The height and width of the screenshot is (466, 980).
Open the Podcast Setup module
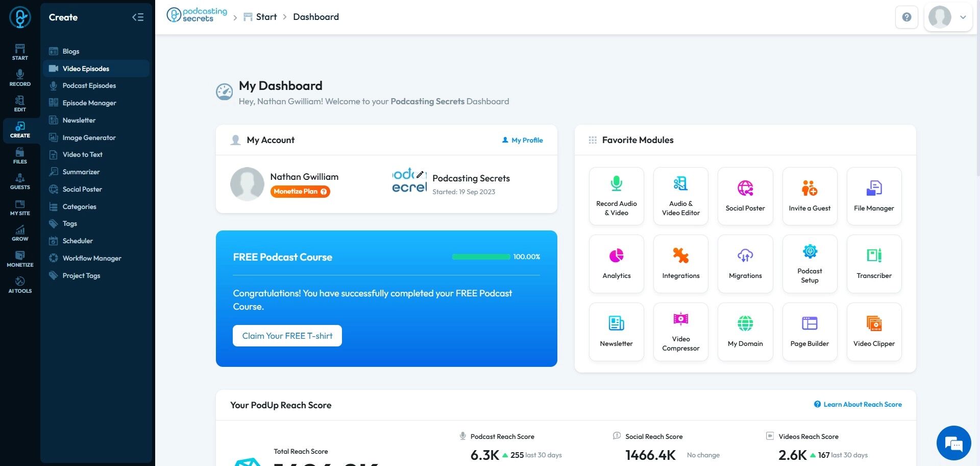click(810, 264)
